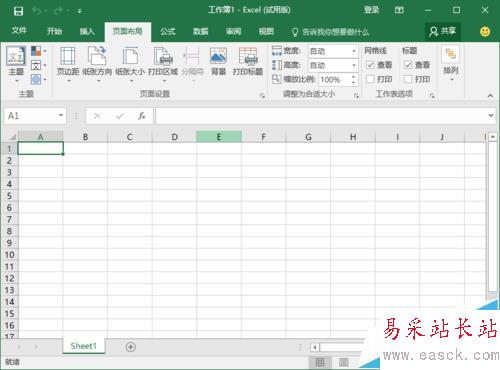Click the 共享 share button
The image size is (500, 370).
[443, 32]
